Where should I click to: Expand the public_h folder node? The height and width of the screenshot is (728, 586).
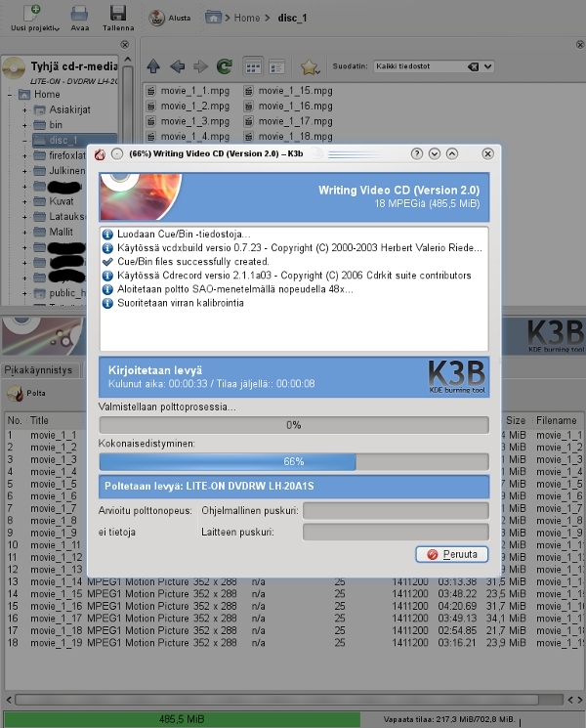click(x=24, y=293)
